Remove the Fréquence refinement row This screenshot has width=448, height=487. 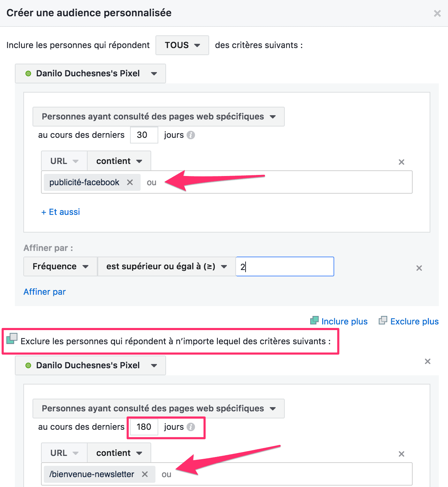tap(419, 268)
